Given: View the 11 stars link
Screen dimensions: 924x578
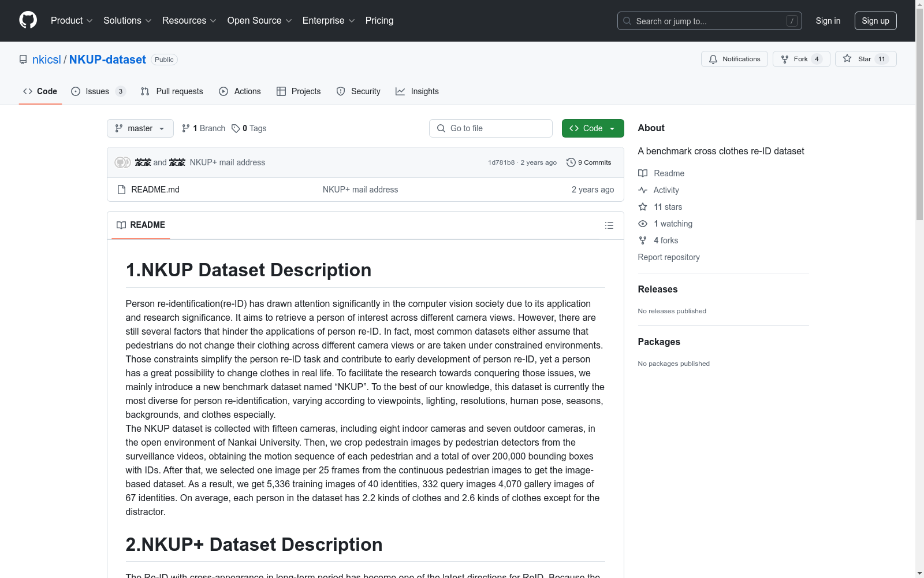Looking at the screenshot, I should (668, 207).
